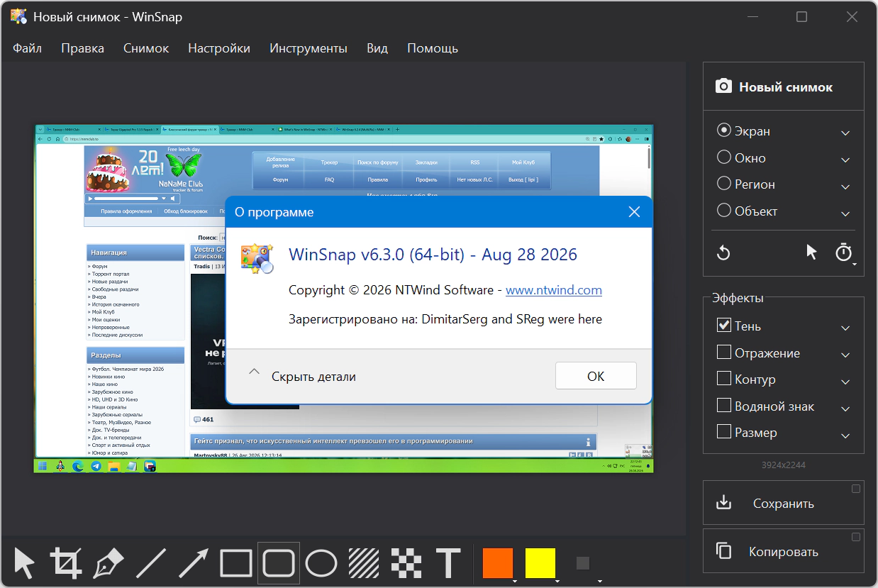Select the Crop tool

click(66, 563)
